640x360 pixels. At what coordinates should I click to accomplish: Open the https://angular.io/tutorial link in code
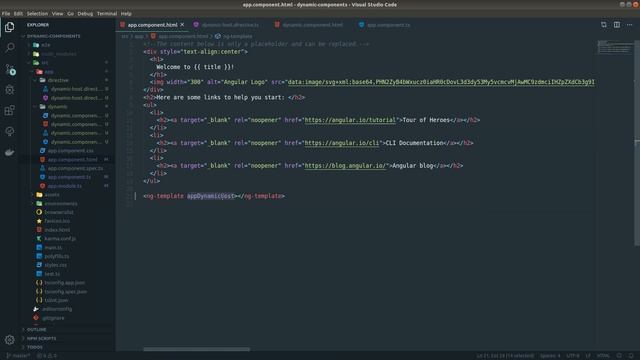[350, 120]
